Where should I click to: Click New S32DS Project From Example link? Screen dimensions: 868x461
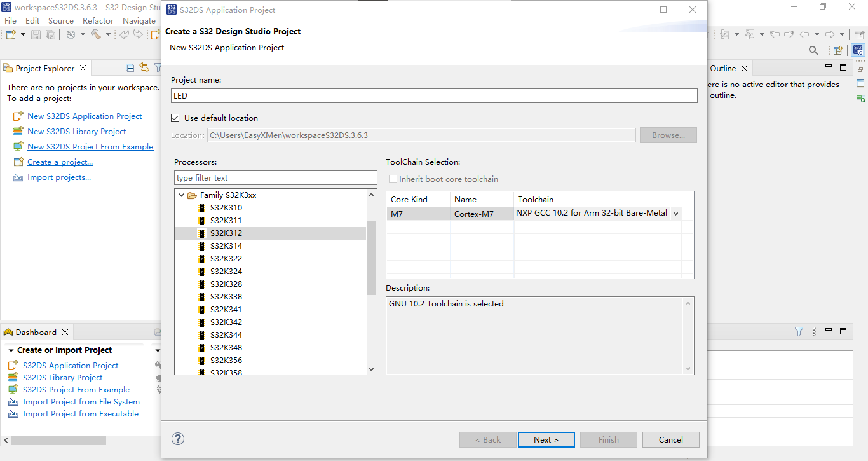pos(90,146)
